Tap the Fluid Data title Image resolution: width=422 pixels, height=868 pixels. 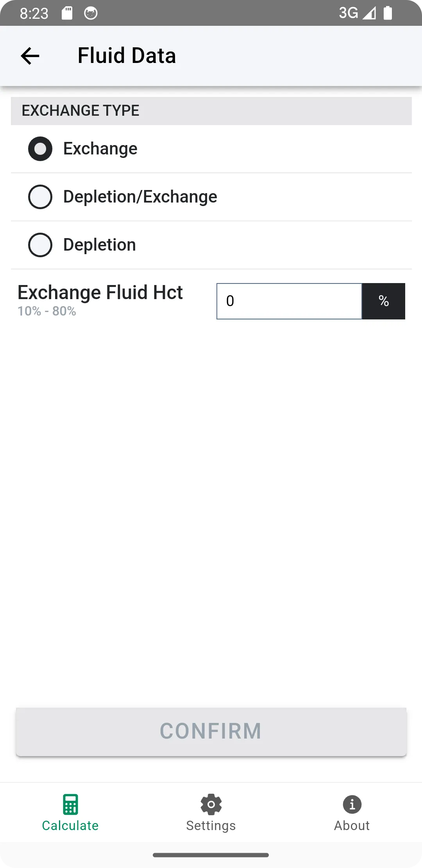click(x=127, y=56)
